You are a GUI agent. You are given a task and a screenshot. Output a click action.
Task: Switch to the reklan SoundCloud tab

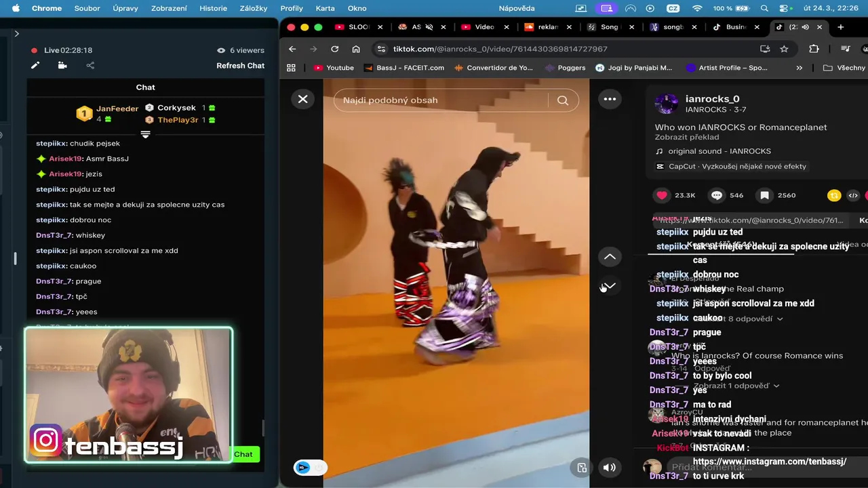(x=549, y=27)
